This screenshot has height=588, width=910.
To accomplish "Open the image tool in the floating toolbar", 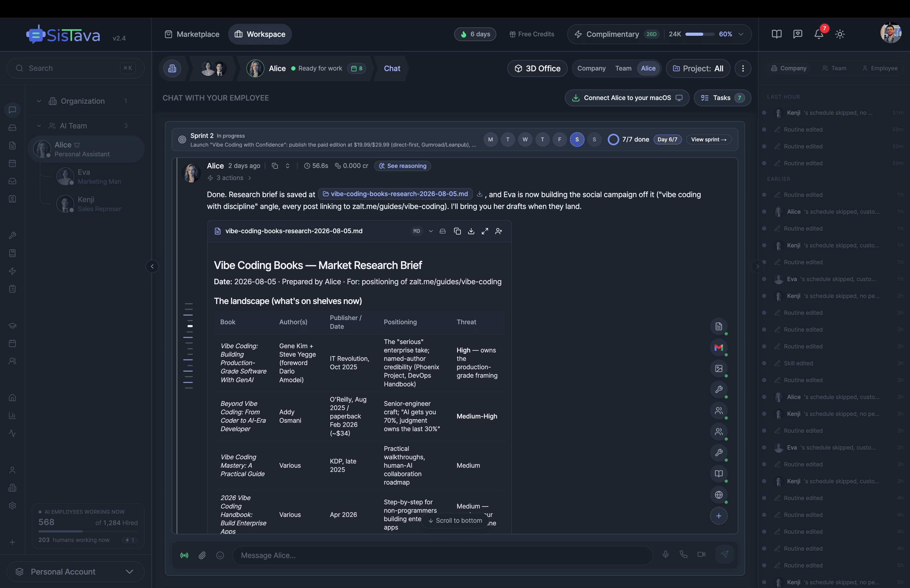I will (x=719, y=368).
